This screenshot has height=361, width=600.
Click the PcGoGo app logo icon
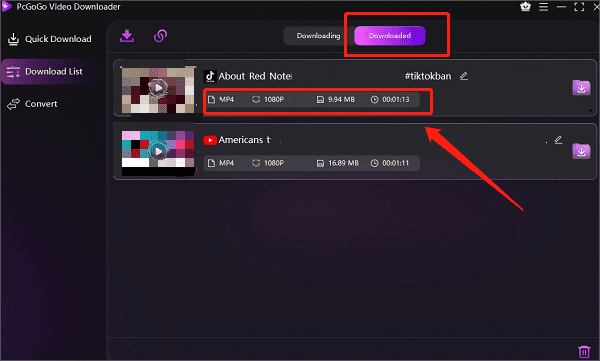coord(7,7)
